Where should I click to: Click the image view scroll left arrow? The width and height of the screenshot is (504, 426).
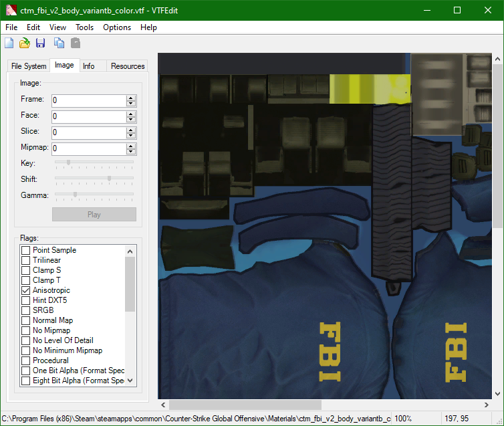(163, 405)
